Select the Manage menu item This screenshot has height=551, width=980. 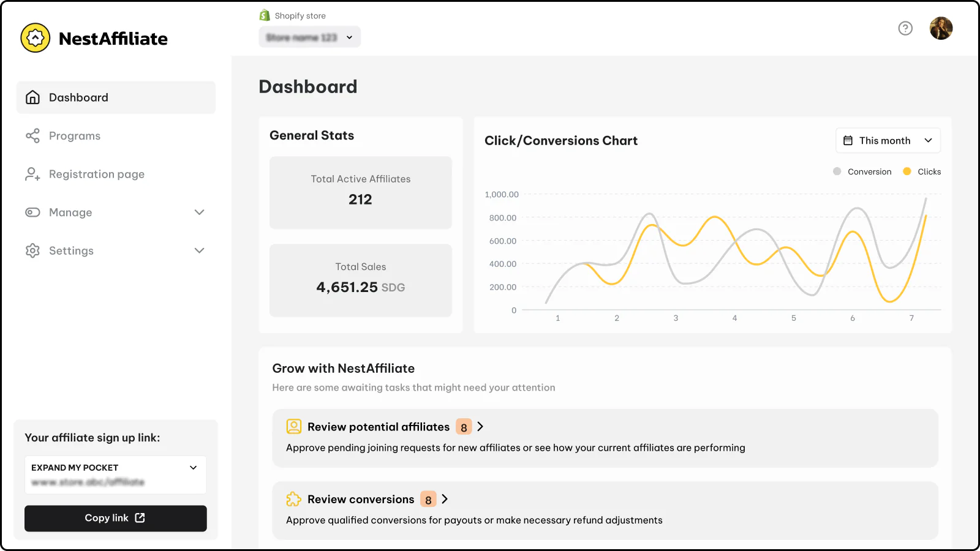click(116, 212)
